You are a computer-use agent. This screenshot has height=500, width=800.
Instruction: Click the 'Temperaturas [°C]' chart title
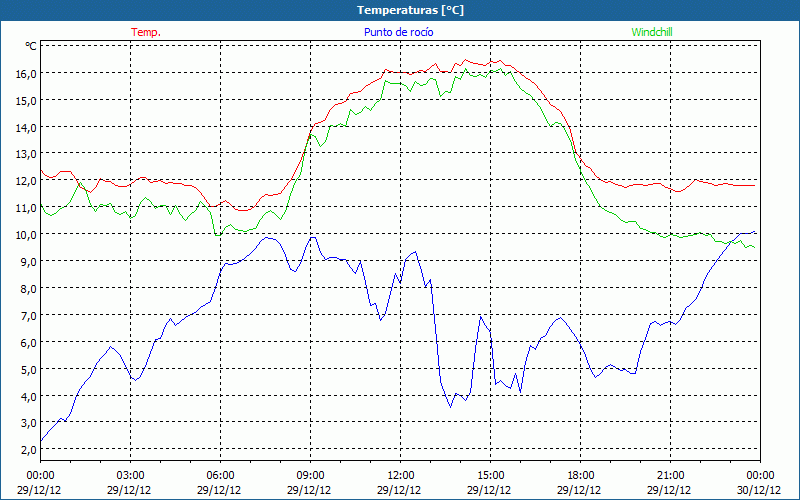410,10
